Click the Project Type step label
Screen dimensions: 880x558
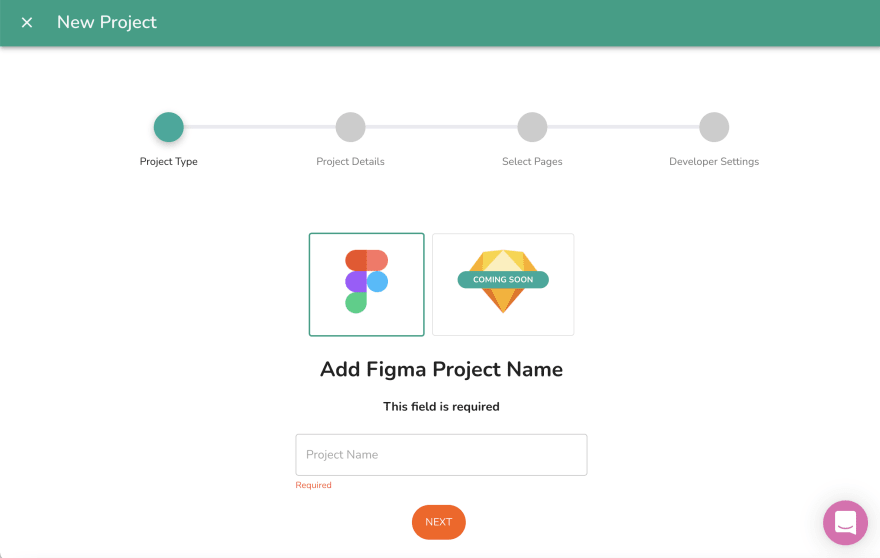tap(168, 162)
